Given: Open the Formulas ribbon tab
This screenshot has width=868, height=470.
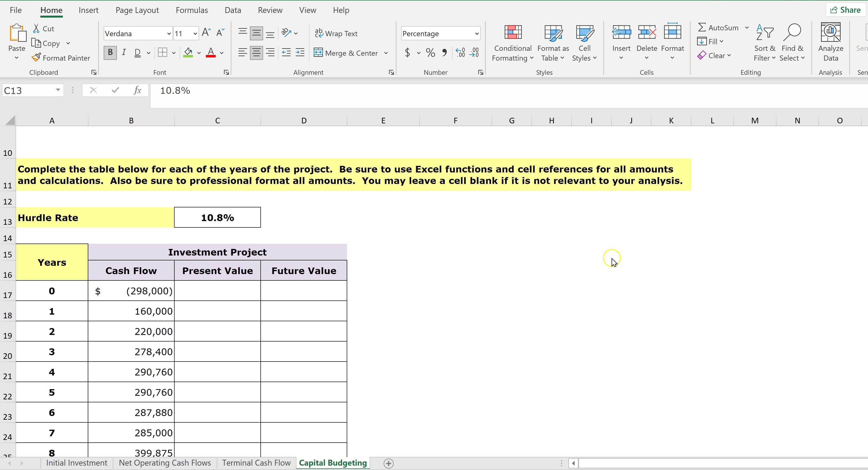Looking at the screenshot, I should pos(191,10).
